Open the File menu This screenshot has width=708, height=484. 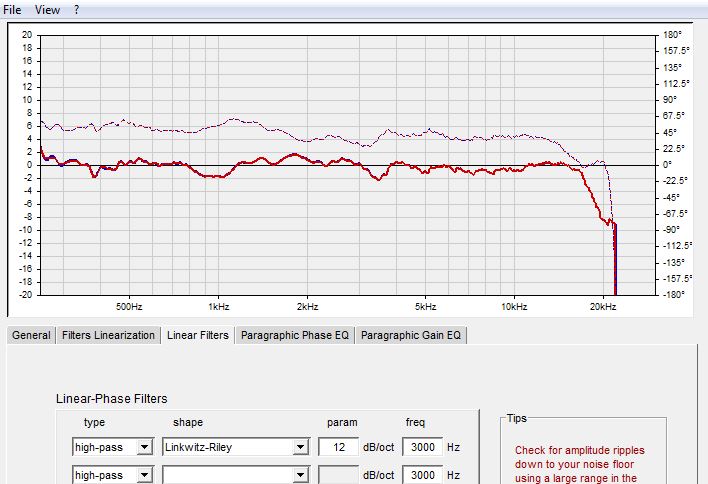point(12,9)
